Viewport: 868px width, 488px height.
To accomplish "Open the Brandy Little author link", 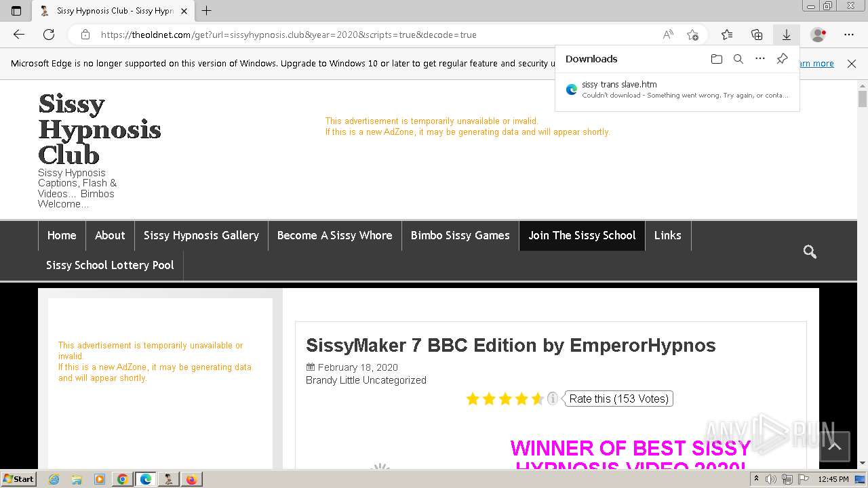I will (333, 380).
